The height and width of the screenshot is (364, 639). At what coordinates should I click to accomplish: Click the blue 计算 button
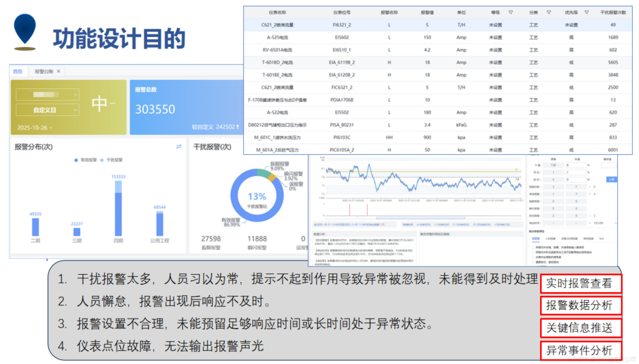[612, 179]
